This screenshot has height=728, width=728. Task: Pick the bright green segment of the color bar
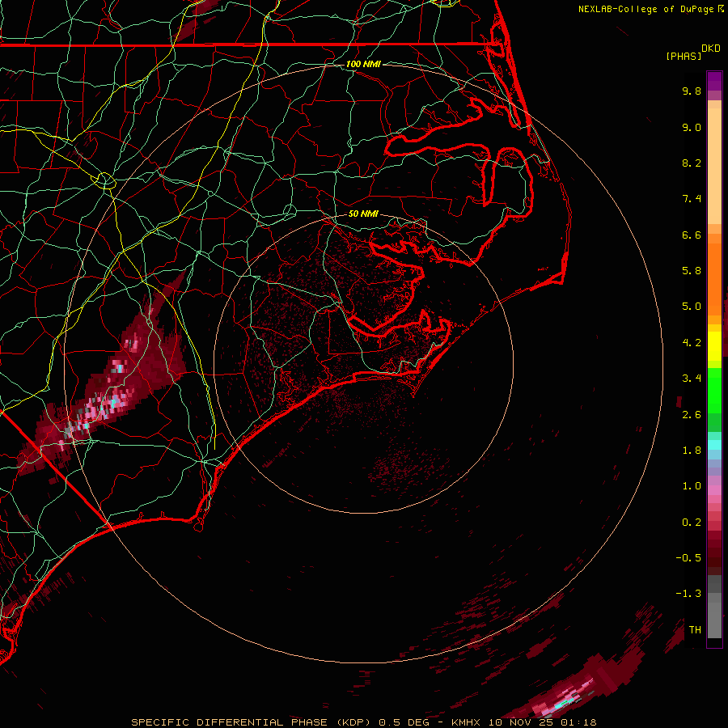(x=714, y=390)
